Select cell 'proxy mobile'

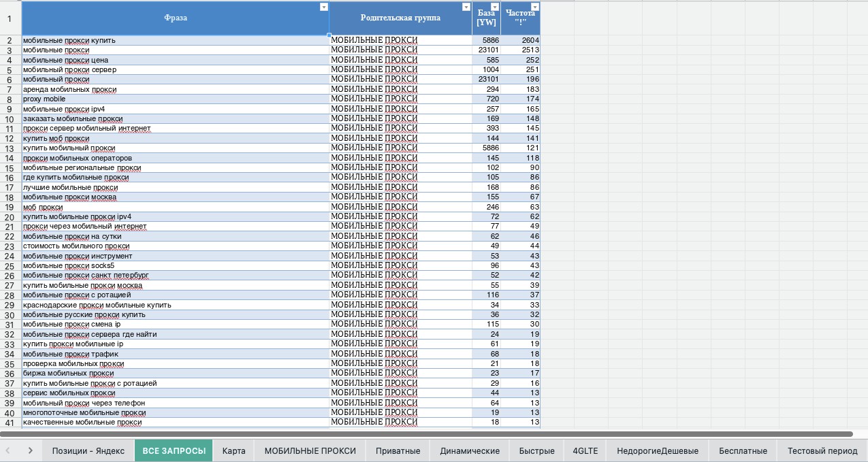176,99
